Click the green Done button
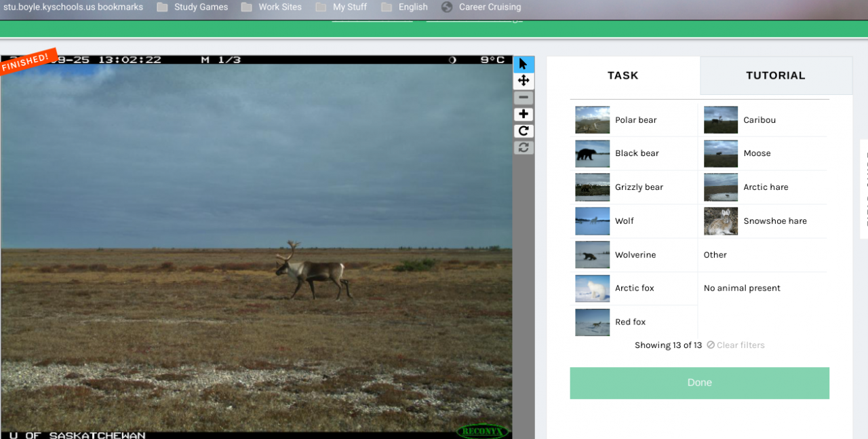Viewport: 868px width, 439px height. [x=699, y=383]
